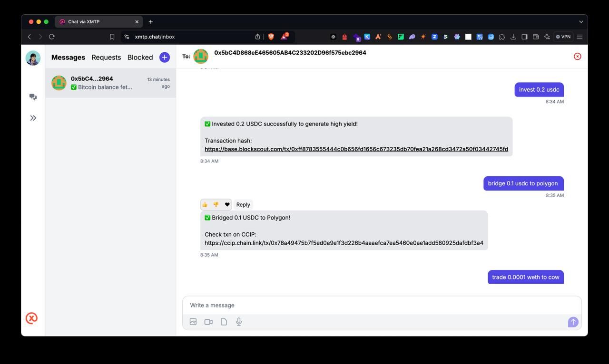This screenshot has height=364, width=609.
Task: Open the Brave Wallet icon
Action: [x=536, y=37]
